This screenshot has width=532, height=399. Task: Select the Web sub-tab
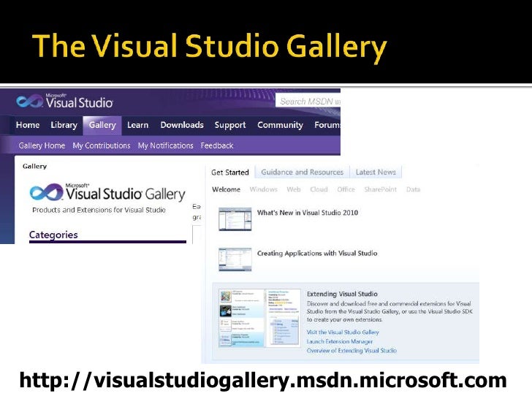[x=294, y=189]
